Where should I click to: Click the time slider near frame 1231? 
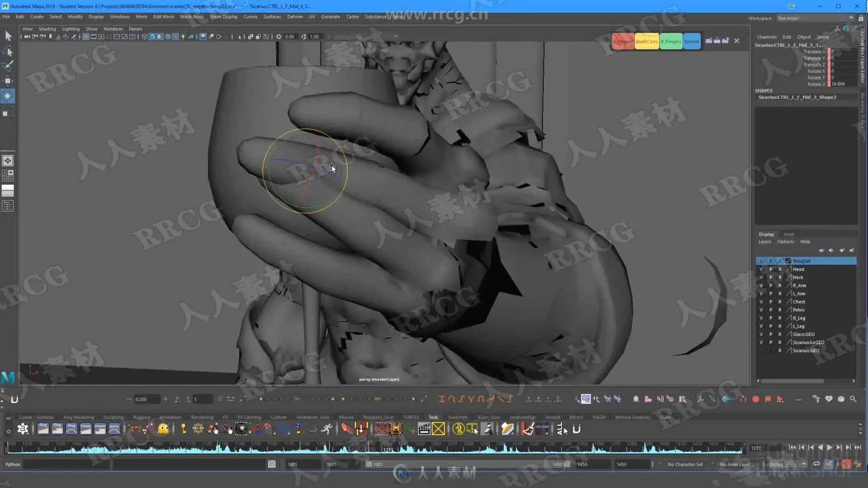(387, 448)
